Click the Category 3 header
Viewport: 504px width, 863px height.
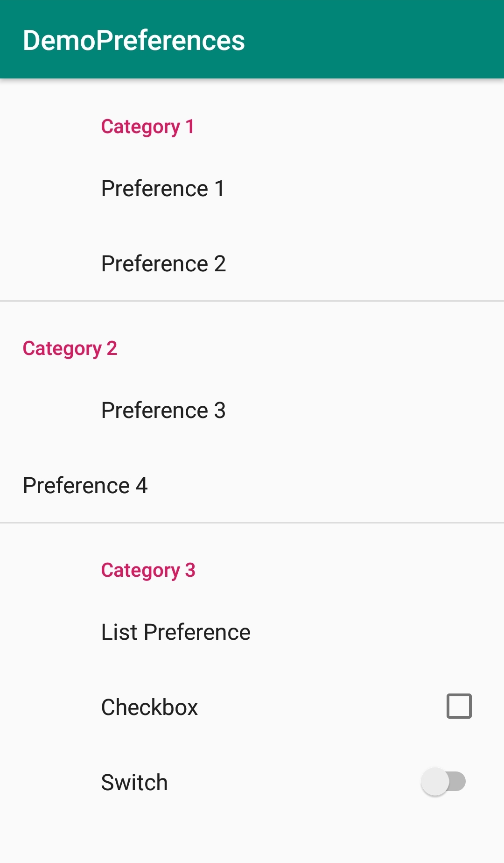tap(148, 570)
